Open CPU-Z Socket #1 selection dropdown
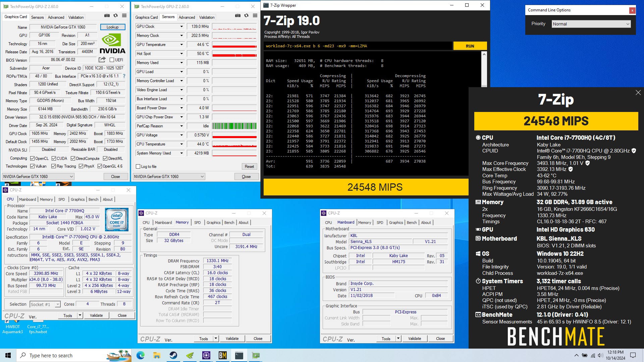 pyautogui.click(x=45, y=304)
